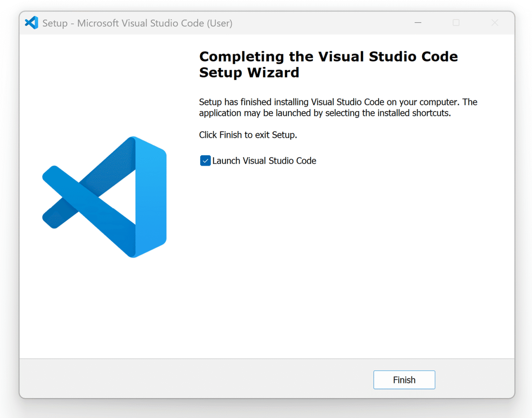Click Finish to launch Visual Studio Code
This screenshot has width=532, height=418.
404,380
